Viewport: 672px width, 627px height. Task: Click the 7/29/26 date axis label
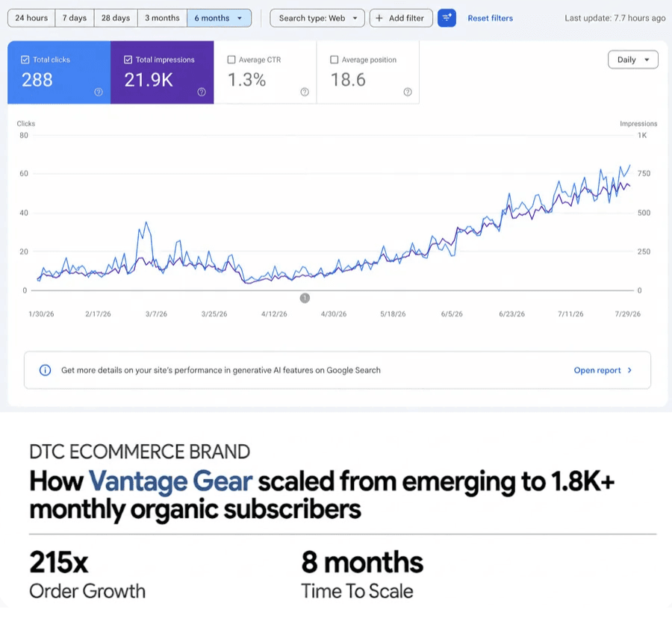click(x=628, y=314)
